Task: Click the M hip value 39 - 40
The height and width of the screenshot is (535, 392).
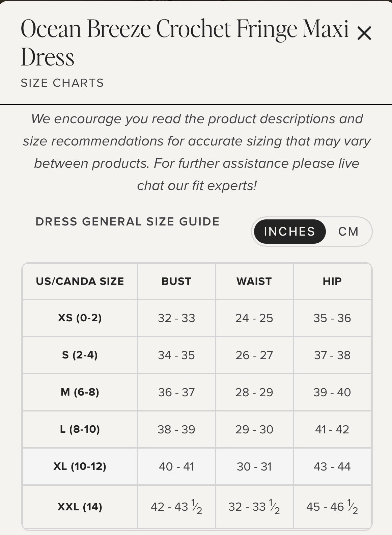Action: coord(332,392)
